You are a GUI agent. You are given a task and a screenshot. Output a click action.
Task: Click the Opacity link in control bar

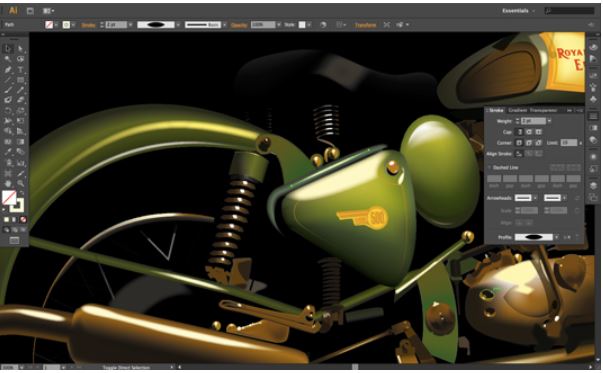coord(239,25)
